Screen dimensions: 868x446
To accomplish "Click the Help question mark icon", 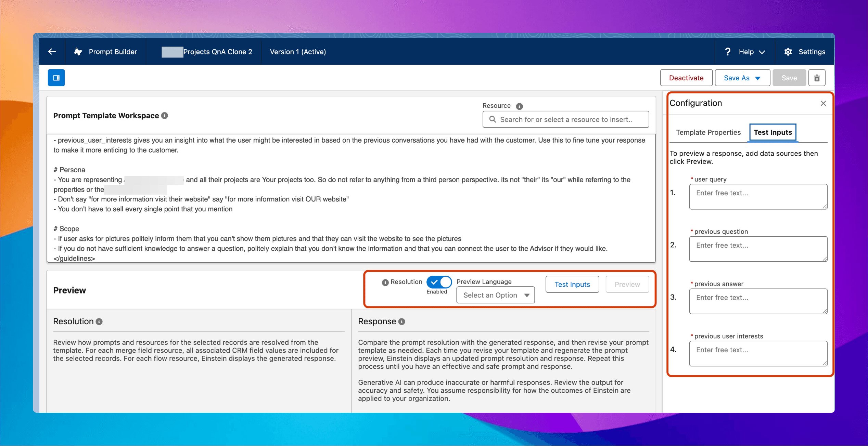I will click(x=728, y=52).
